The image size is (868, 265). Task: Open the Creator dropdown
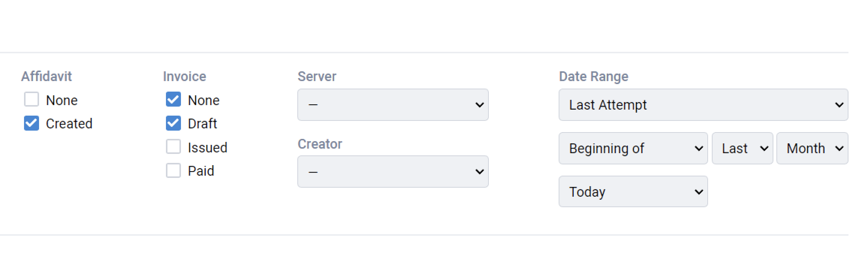pos(393,171)
